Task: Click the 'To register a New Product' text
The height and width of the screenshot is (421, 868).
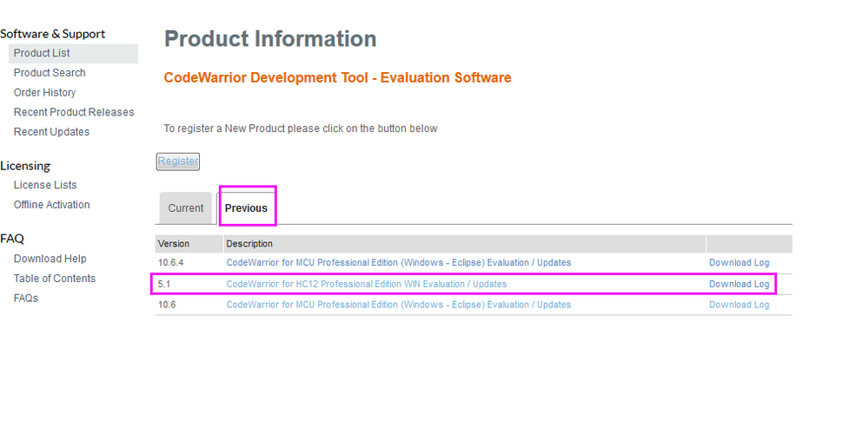Action: pyautogui.click(x=301, y=128)
